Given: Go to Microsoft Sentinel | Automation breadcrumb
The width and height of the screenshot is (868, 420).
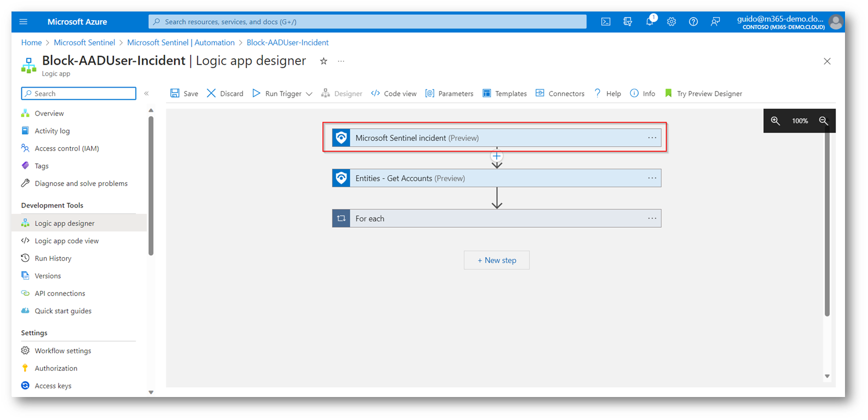Looking at the screenshot, I should [x=181, y=43].
